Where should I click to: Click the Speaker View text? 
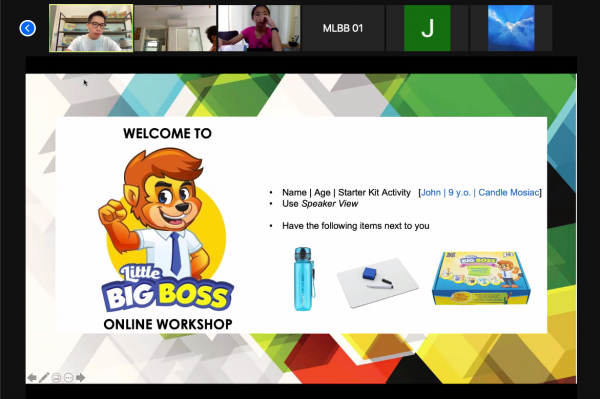329,204
